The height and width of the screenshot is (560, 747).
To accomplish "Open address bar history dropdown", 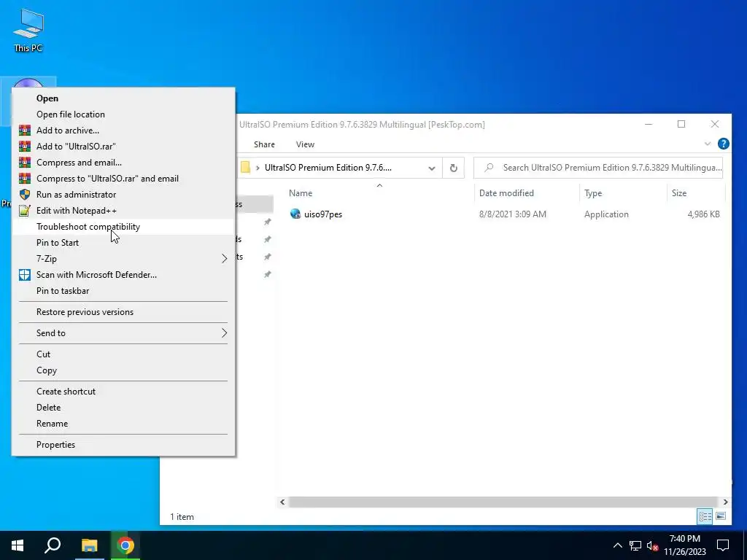I will 432,168.
